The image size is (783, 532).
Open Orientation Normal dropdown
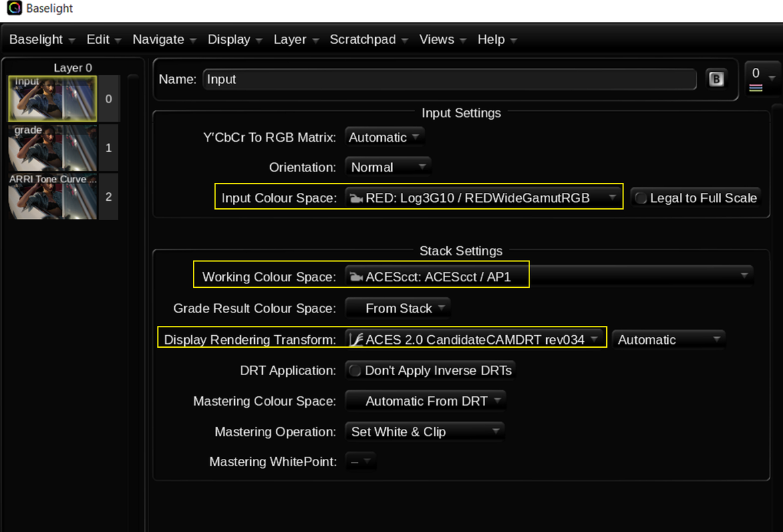[x=388, y=167]
